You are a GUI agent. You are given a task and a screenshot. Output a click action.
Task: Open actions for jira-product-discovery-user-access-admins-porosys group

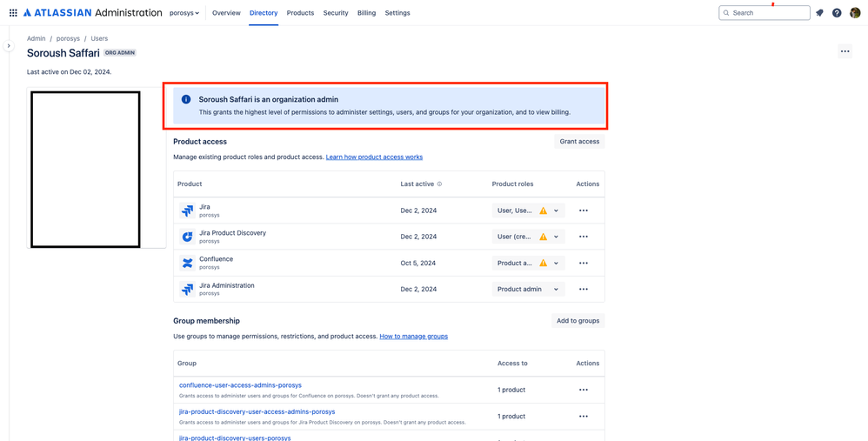583,416
